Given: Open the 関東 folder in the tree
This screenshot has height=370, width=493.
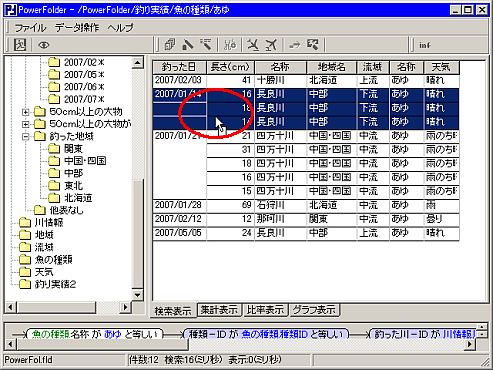Looking at the screenshot, I should 73,148.
